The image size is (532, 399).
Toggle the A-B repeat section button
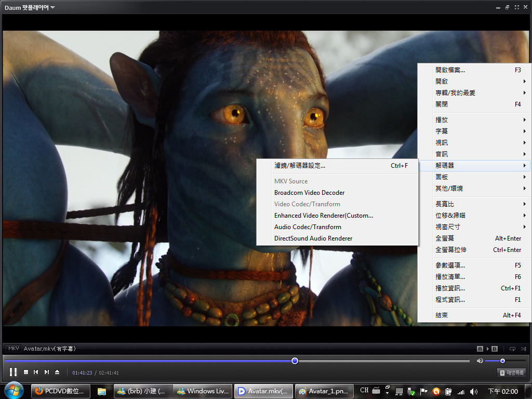pos(488,349)
